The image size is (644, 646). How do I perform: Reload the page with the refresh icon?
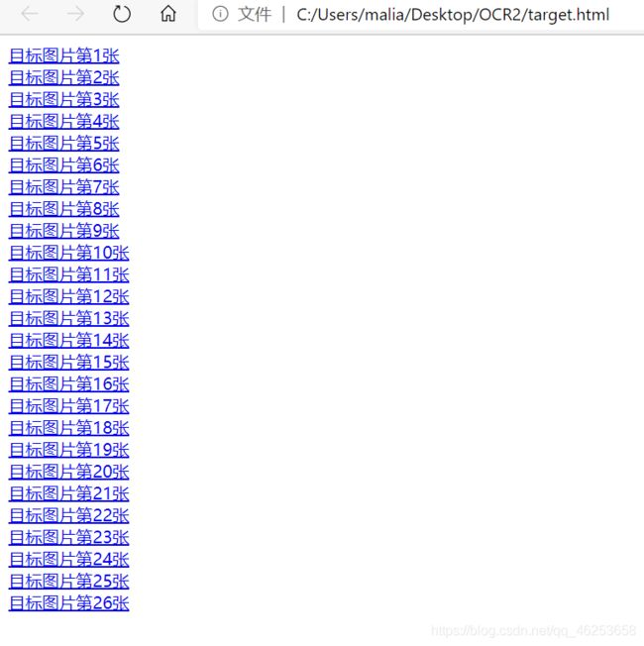pyautogui.click(x=122, y=14)
